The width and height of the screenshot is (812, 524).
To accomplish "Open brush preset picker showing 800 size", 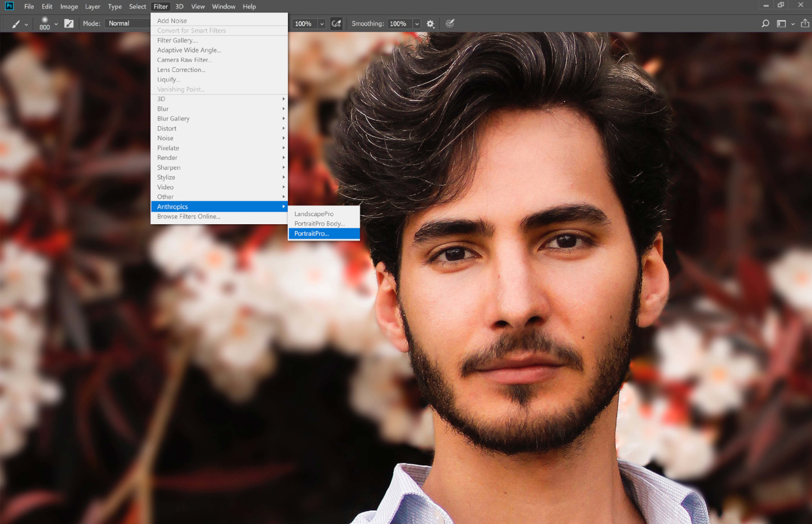I will (x=47, y=24).
